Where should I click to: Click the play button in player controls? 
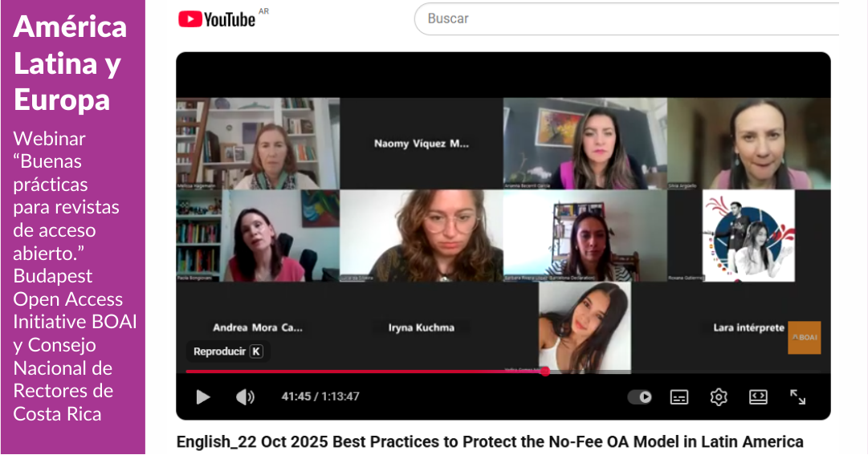203,397
